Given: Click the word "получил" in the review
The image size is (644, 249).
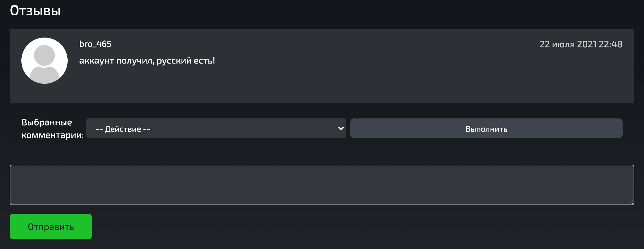Looking at the screenshot, I should click(135, 61).
